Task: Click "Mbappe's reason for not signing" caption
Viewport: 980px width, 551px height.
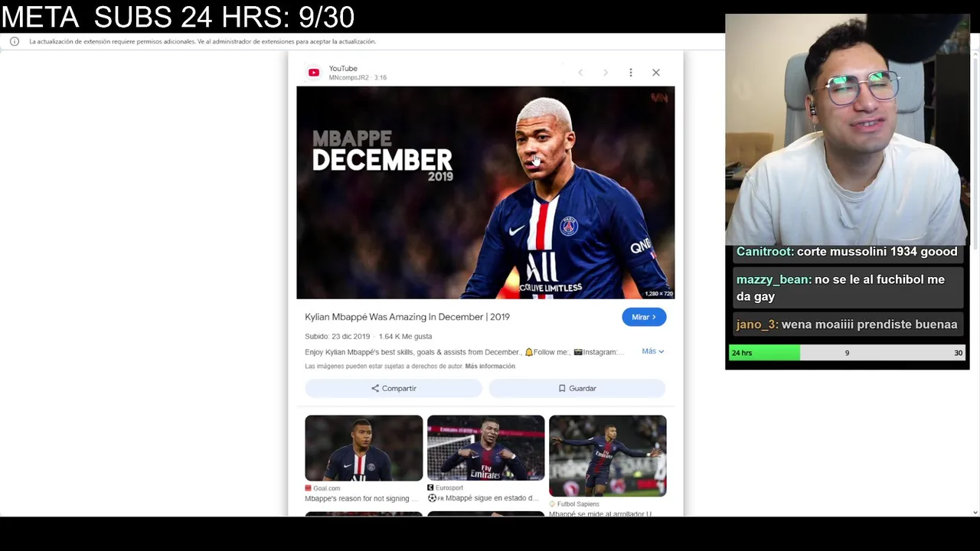Action: [x=361, y=498]
